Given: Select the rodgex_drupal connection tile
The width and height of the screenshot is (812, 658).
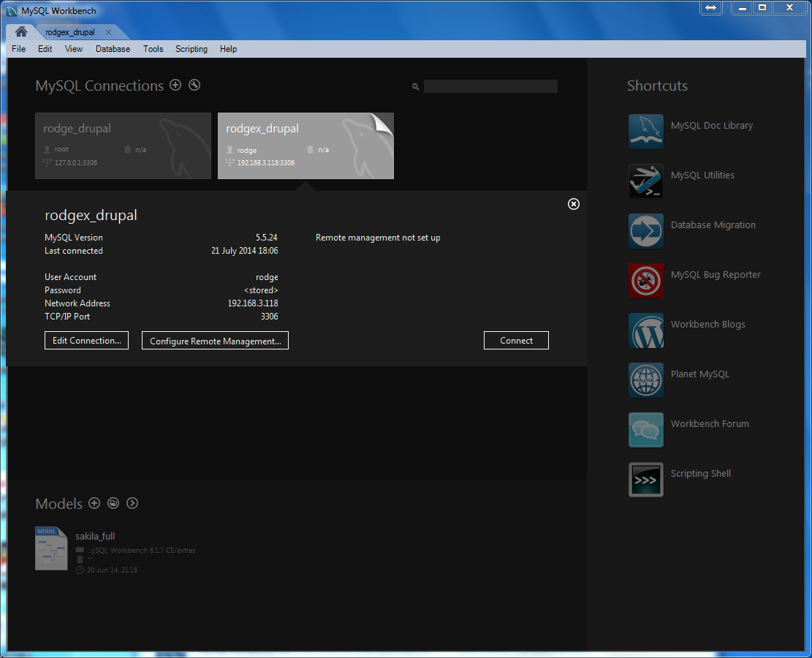Looking at the screenshot, I should 306,145.
